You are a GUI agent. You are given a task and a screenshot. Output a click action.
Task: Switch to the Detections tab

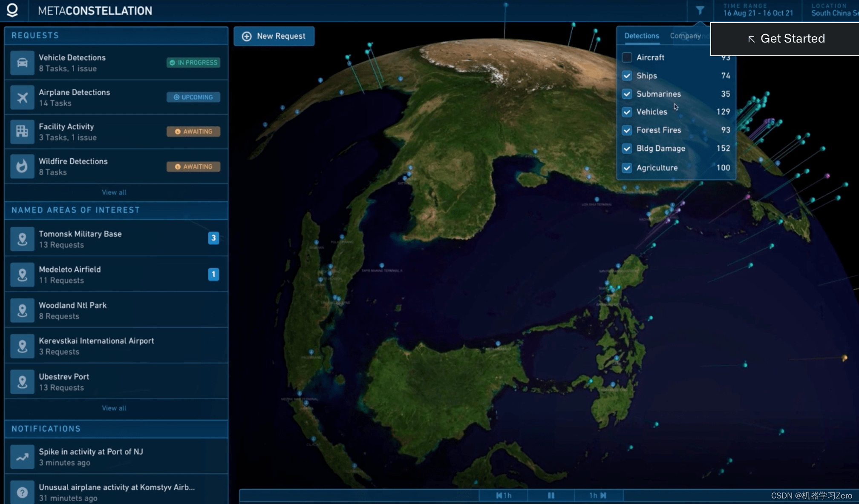[x=641, y=36]
